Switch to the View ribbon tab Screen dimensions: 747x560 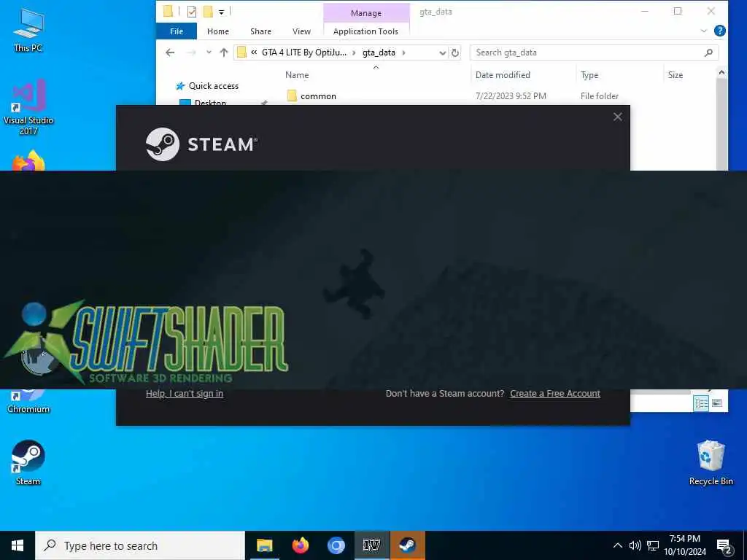click(301, 31)
